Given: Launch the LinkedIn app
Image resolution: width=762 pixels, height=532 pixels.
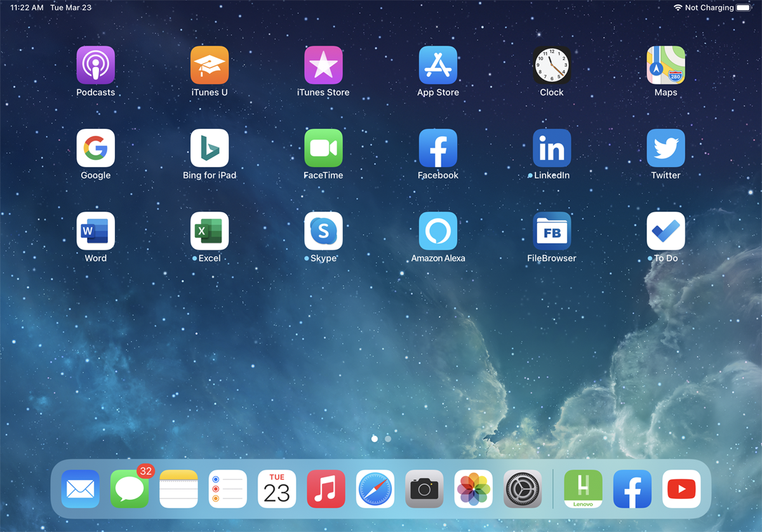Looking at the screenshot, I should (552, 148).
